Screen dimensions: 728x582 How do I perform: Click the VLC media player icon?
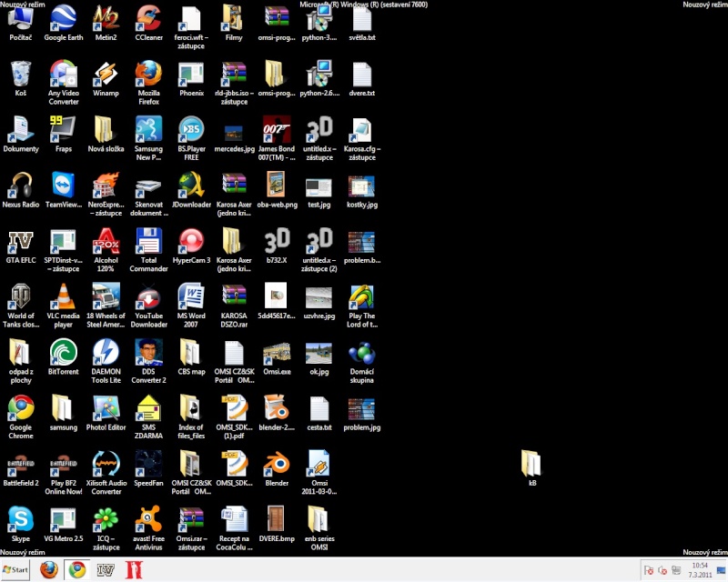pyautogui.click(x=64, y=306)
